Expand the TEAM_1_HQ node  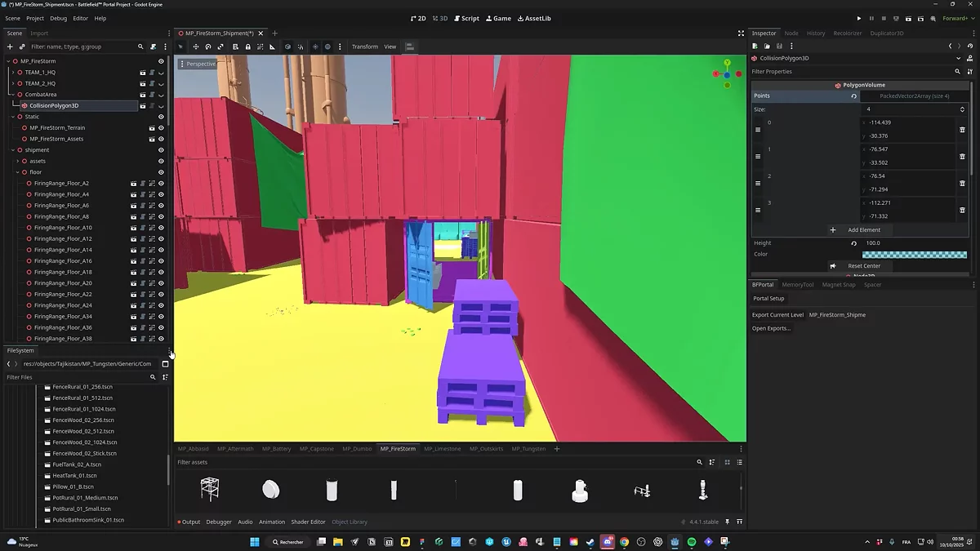coord(12,73)
